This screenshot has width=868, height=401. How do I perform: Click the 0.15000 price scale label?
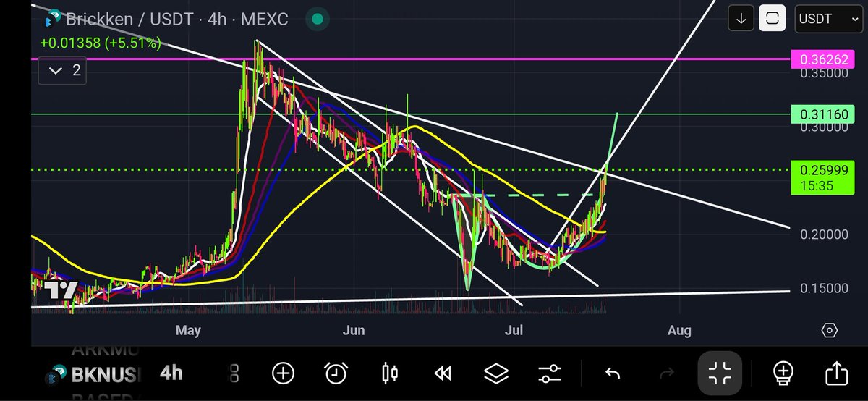(825, 289)
